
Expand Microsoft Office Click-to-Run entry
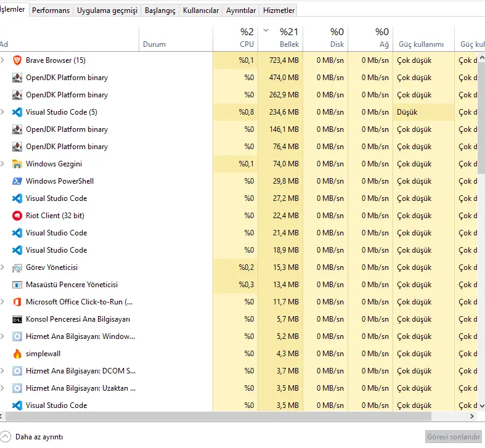tap(2, 302)
